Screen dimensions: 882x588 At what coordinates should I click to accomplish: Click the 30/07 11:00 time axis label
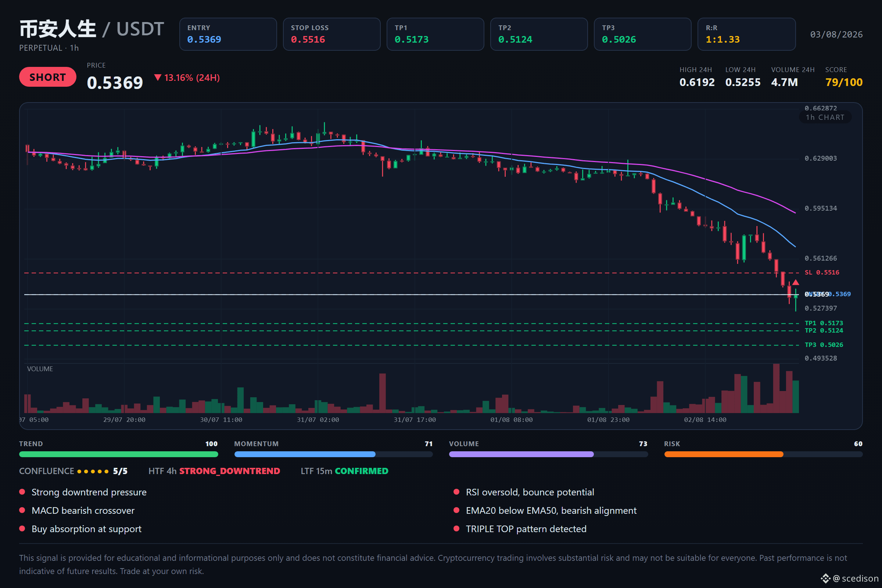click(x=221, y=420)
